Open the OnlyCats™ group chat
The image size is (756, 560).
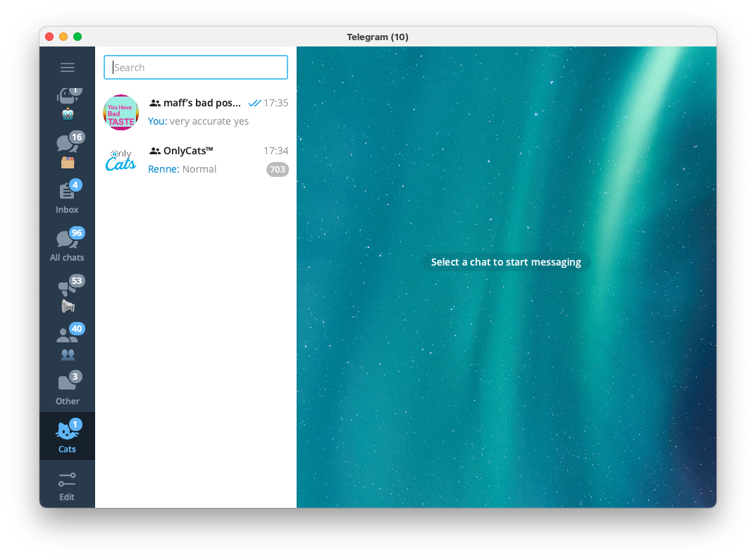tap(196, 160)
